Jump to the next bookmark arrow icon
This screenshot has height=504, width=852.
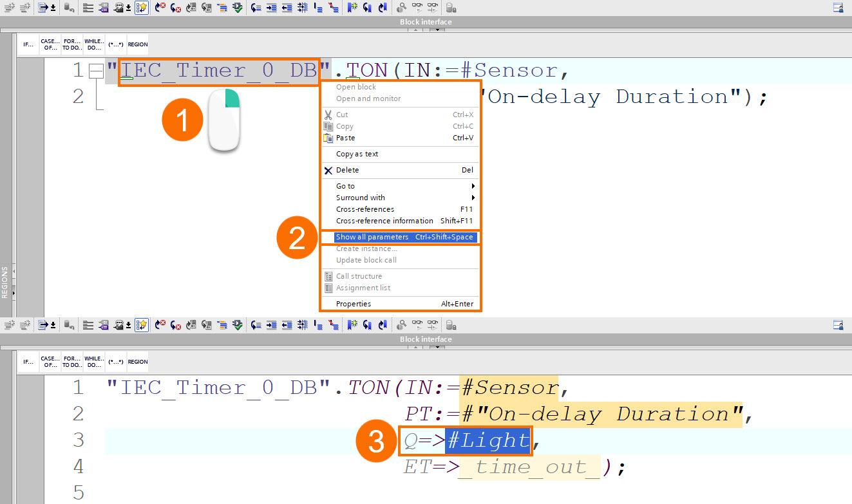coord(381,8)
